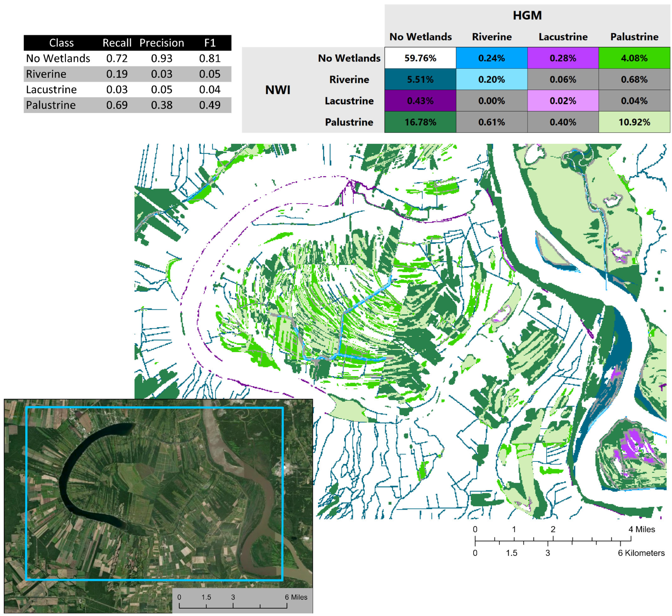The height and width of the screenshot is (616, 672).
Task: Click the 6 Kilometers scale bar label
Action: [641, 553]
